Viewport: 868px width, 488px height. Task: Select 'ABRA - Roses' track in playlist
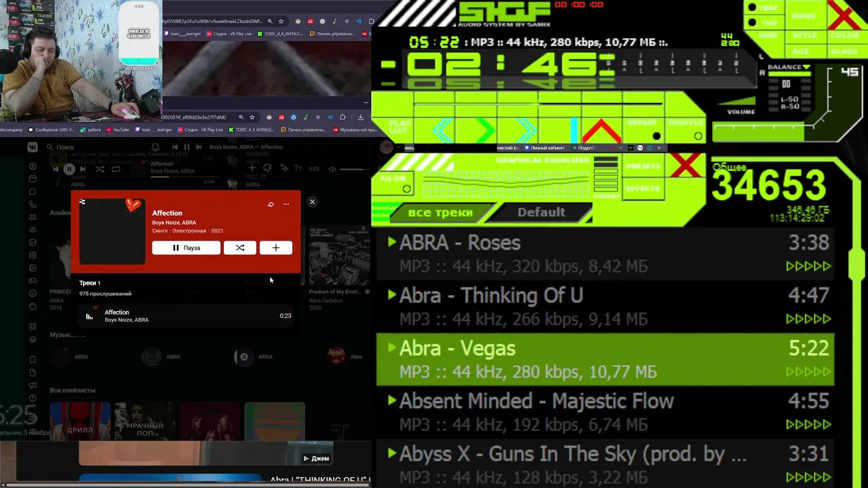click(x=605, y=253)
